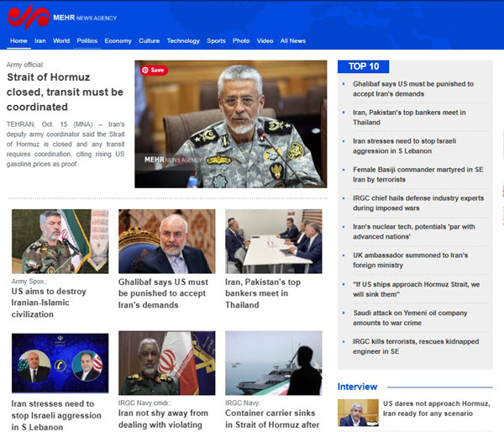Open 'Container carrier sinks in Strait of Hormuz' article
The image size is (504, 432).
tap(272, 419)
